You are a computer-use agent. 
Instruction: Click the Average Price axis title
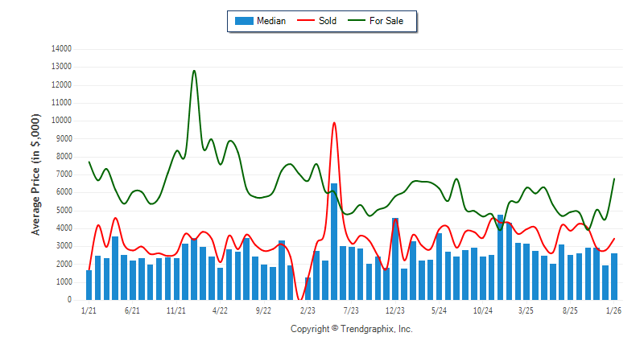[x=36, y=174]
